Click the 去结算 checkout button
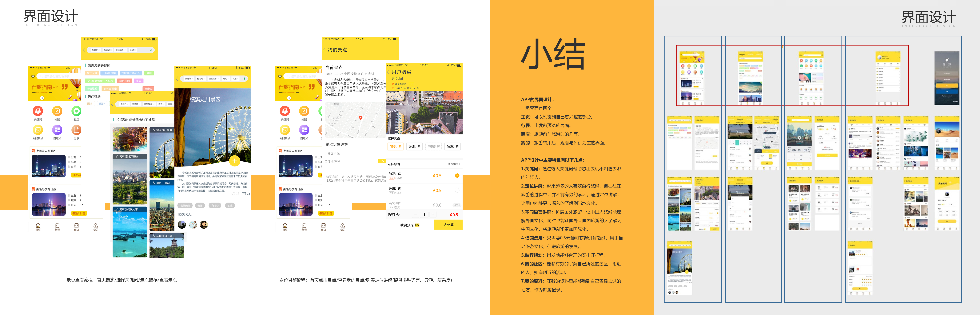 [x=448, y=225]
